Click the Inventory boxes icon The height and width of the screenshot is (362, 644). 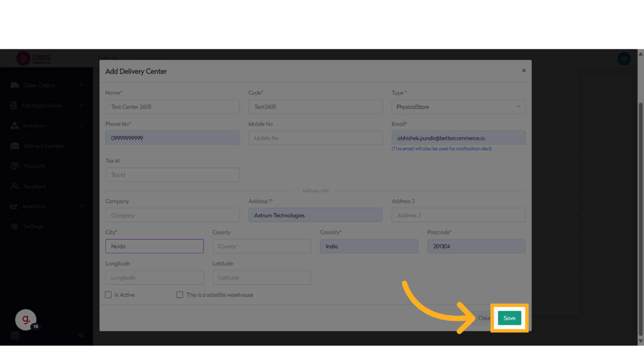14,126
